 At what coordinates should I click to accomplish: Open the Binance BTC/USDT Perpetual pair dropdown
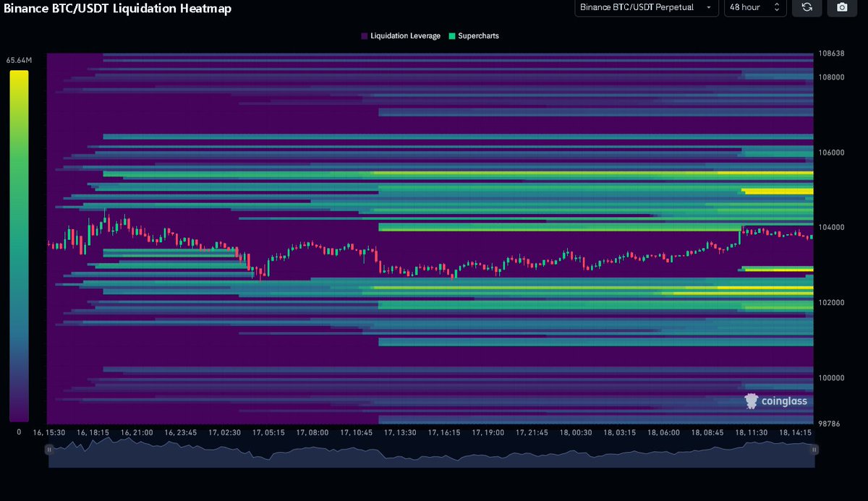tap(646, 7)
